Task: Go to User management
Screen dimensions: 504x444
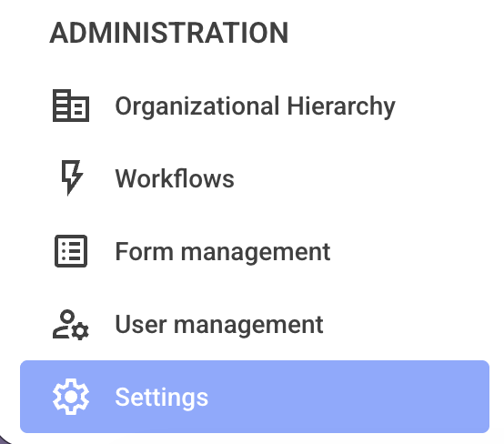Action: [x=255, y=324]
